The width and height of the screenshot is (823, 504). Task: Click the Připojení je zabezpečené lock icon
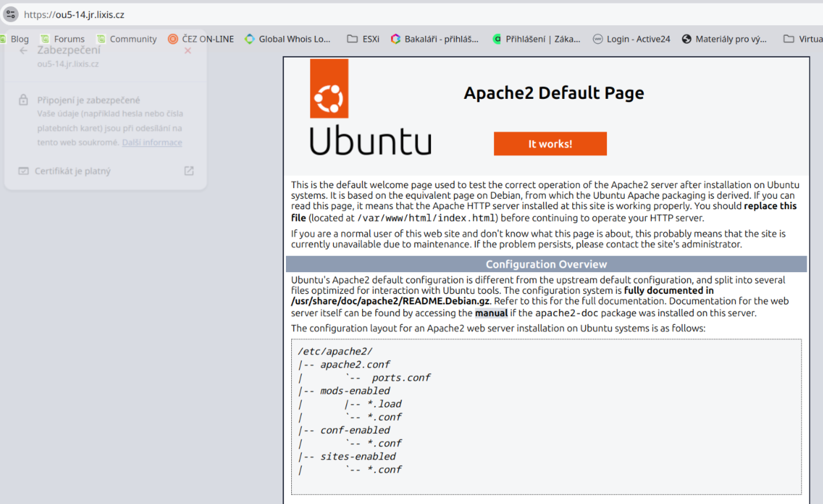tap(23, 100)
